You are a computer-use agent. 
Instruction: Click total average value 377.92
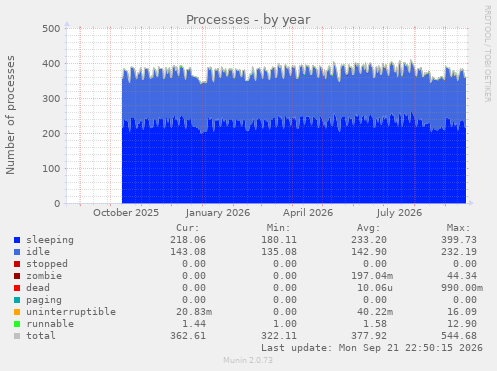(369, 336)
